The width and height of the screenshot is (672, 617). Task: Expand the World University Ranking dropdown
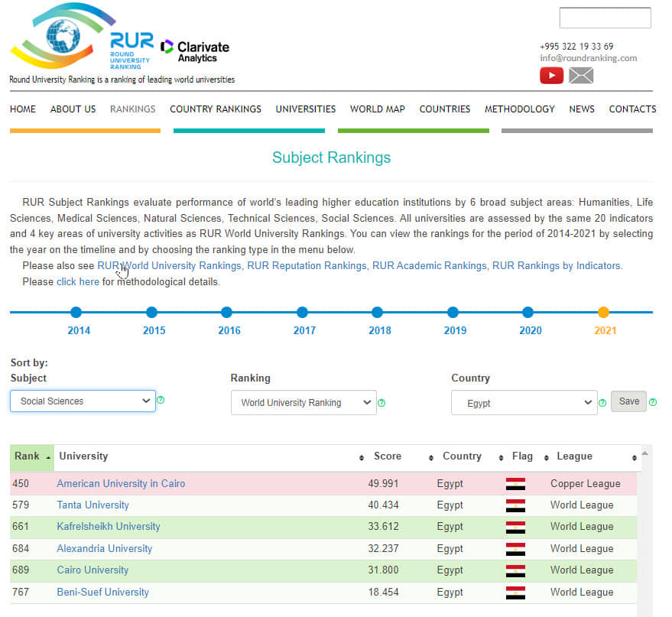304,403
